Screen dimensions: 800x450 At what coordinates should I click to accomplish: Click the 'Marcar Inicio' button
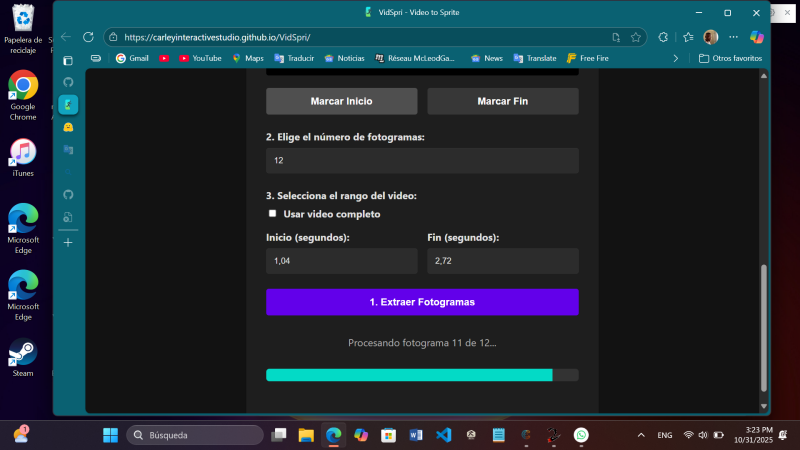pos(341,101)
